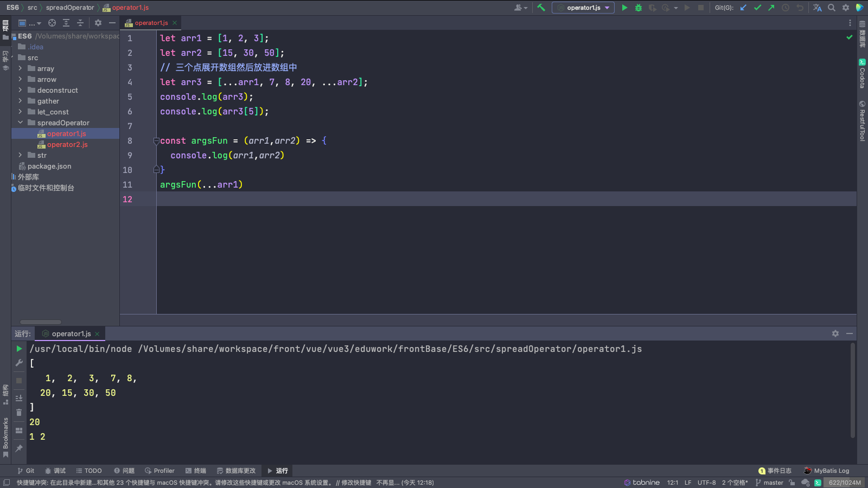This screenshot has width=868, height=488.
Task: Toggle code folding at argsFun line 8
Action: [x=156, y=141]
